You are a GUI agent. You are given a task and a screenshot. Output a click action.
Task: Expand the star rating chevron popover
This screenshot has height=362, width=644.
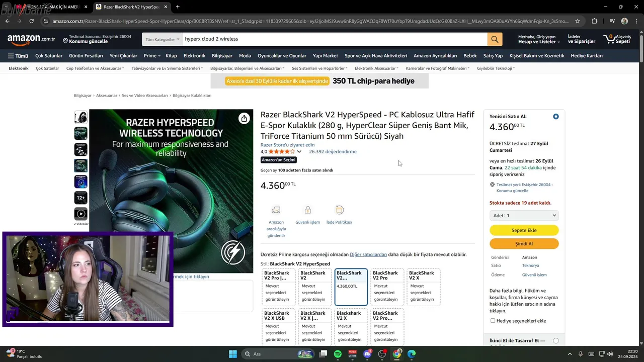[299, 152]
